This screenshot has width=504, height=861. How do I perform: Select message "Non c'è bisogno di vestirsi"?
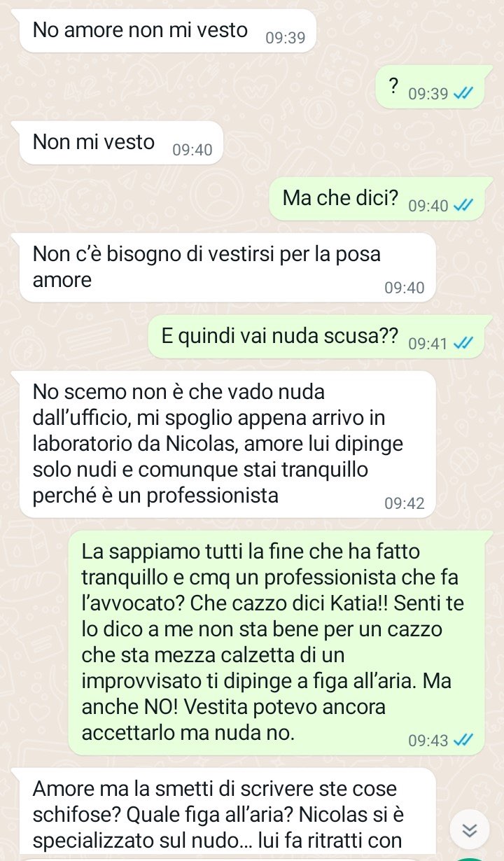227,267
